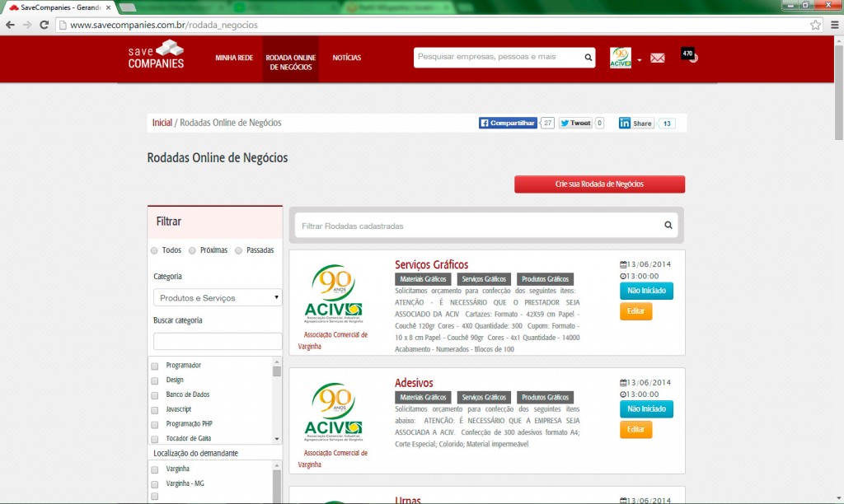Image resolution: width=844 pixels, height=504 pixels.
Task: Click the Facebook share count 27
Action: pos(547,124)
